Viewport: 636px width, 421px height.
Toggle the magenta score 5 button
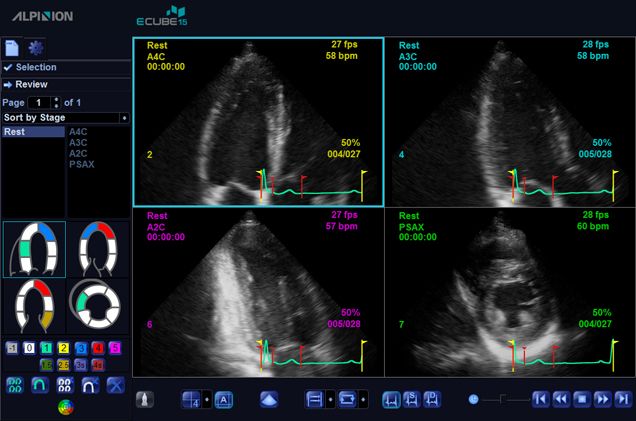click(x=115, y=347)
